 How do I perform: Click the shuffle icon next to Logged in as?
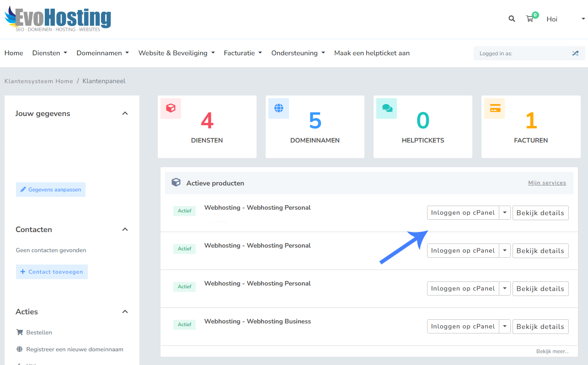click(x=575, y=53)
